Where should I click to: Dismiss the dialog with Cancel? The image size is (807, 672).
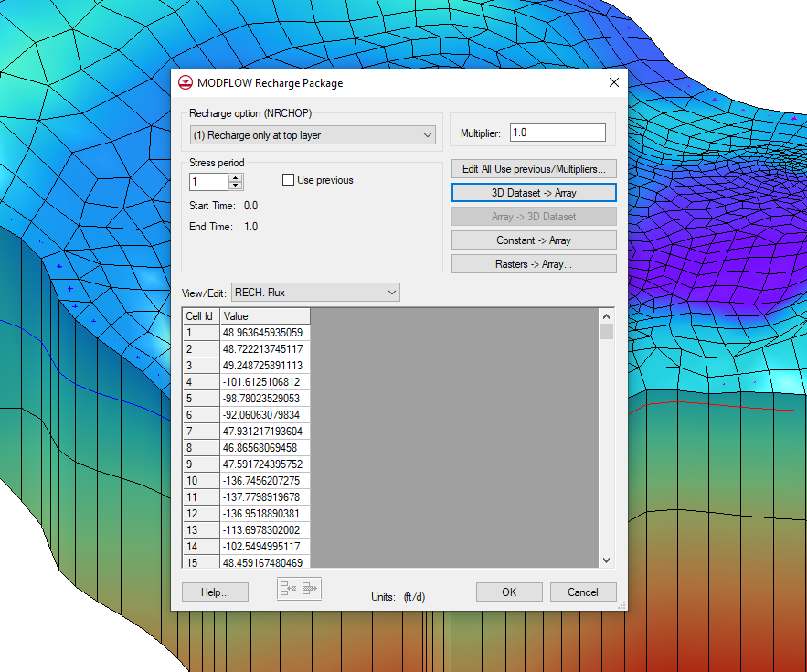point(583,592)
